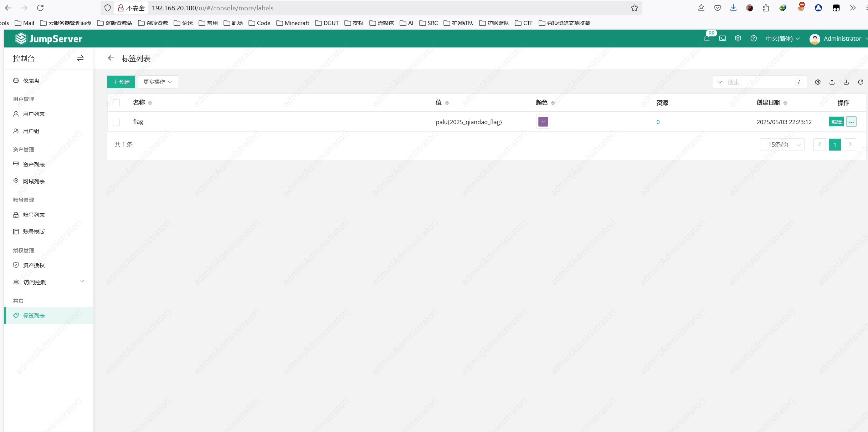Click the help question mark icon
This screenshot has height=432, width=868.
(753, 39)
